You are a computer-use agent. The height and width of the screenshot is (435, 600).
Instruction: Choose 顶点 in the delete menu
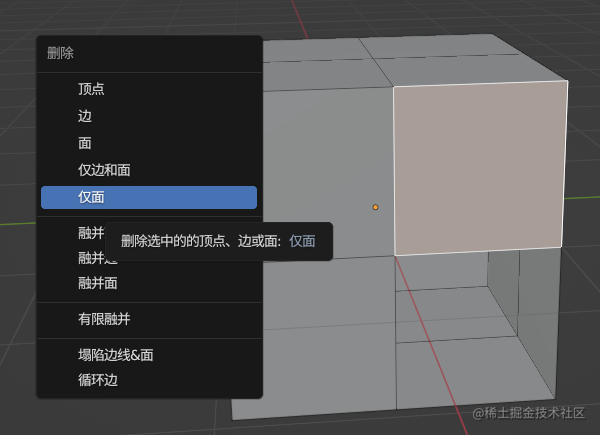tap(149, 89)
